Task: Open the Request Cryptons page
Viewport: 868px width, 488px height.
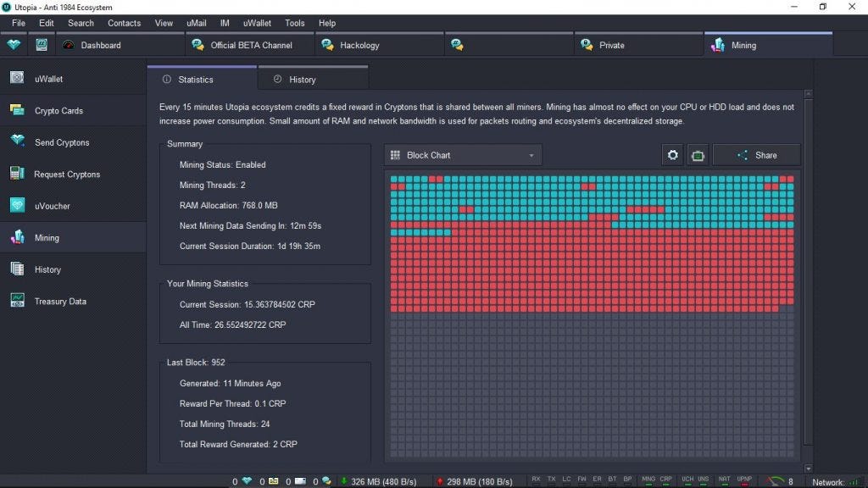Action: tap(73, 174)
